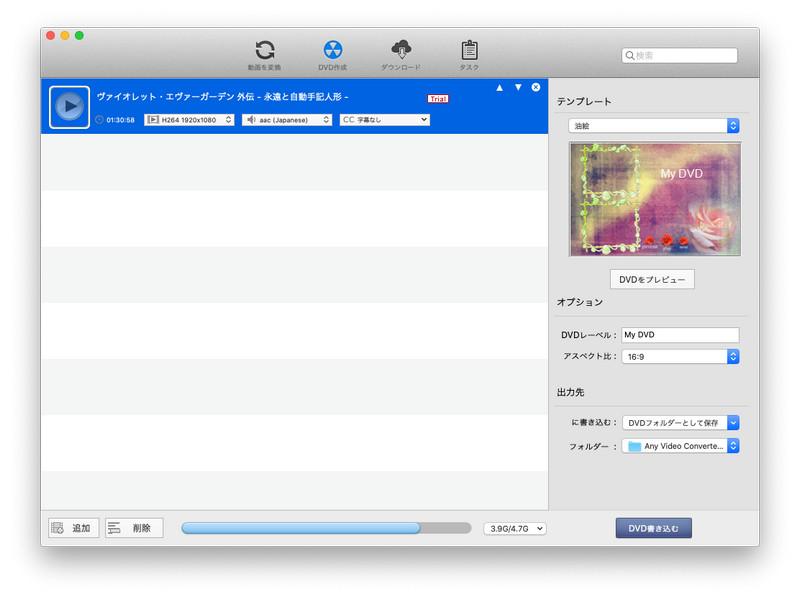Viewport: 800px width, 600px height.
Task: Open the 3.9G/4.7G disc size dropdown
Action: tap(515, 529)
